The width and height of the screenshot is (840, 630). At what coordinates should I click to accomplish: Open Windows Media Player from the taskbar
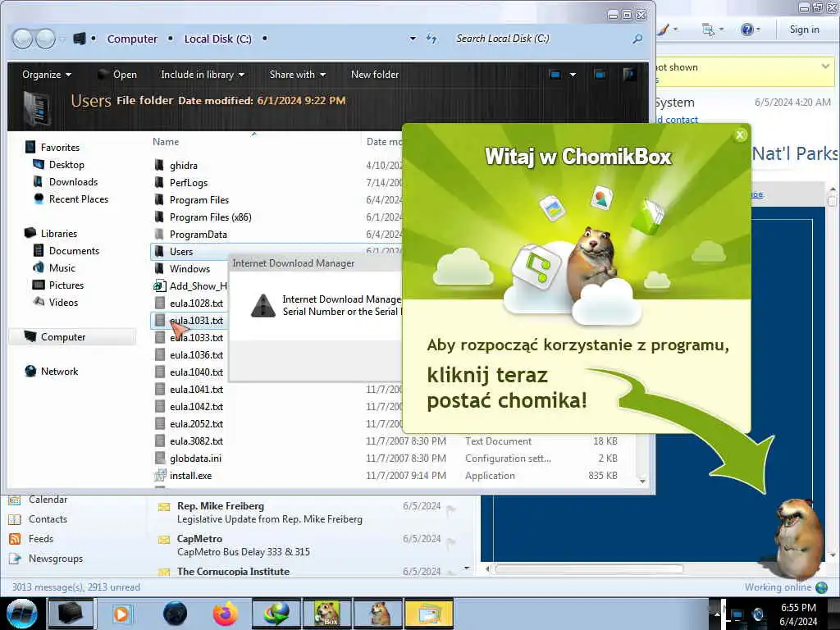[121, 614]
